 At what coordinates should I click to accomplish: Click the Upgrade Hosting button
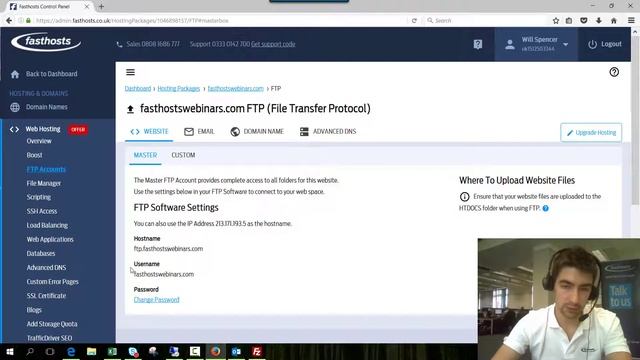pos(591,133)
